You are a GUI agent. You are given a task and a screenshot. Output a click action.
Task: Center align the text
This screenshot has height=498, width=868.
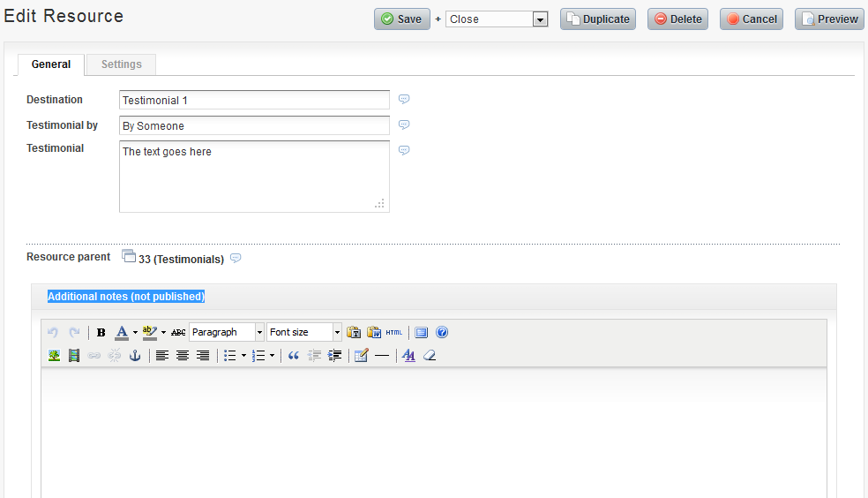183,356
